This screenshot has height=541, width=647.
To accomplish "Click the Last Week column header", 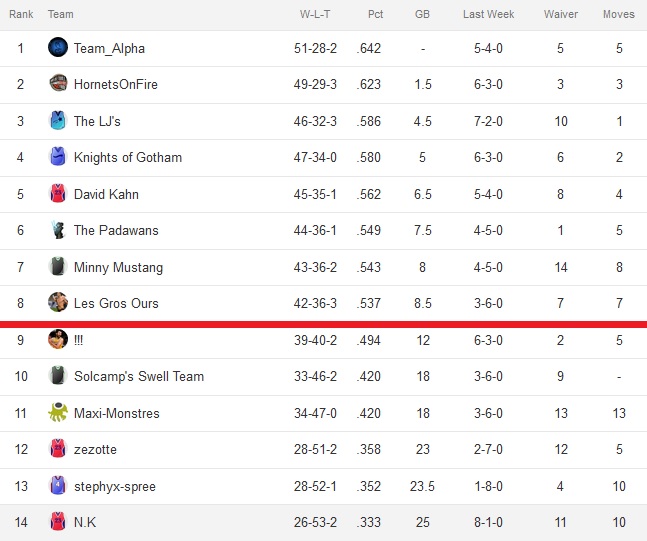I will [x=489, y=14].
